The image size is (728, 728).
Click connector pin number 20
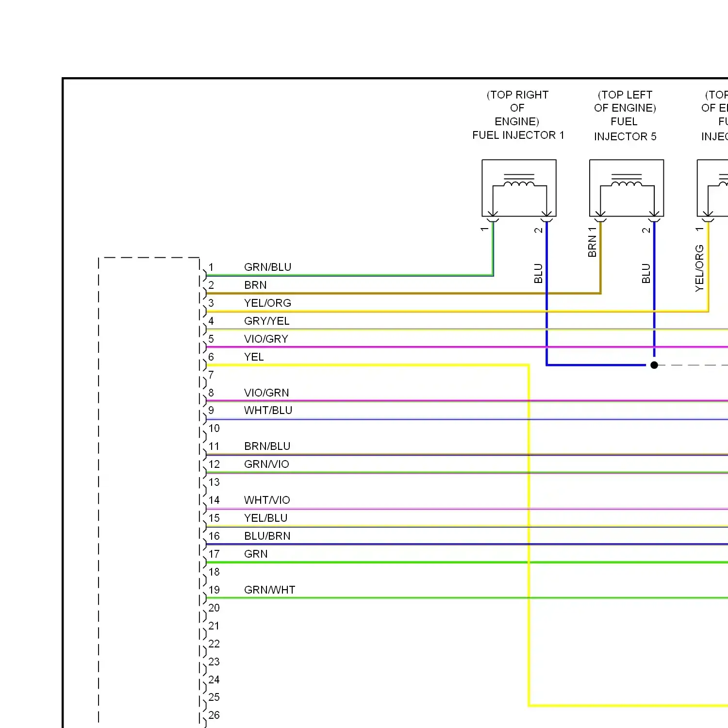[x=214, y=608]
